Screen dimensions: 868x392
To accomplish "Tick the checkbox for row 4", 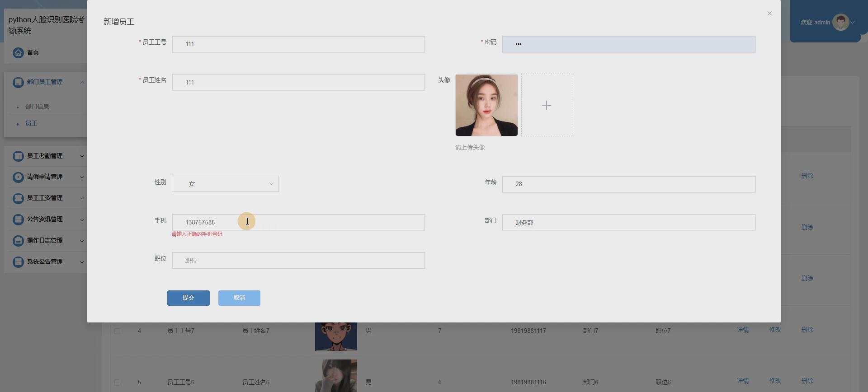I will point(117,331).
